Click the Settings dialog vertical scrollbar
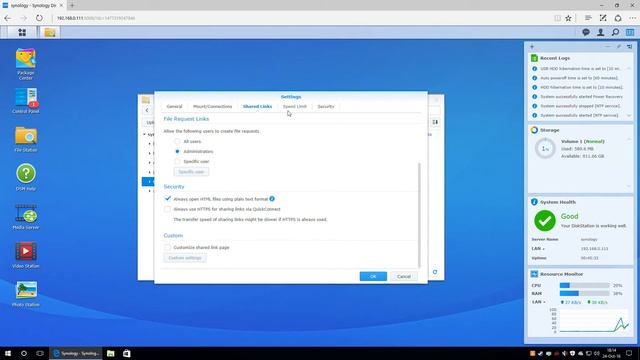The image size is (640, 360). pos(419,215)
